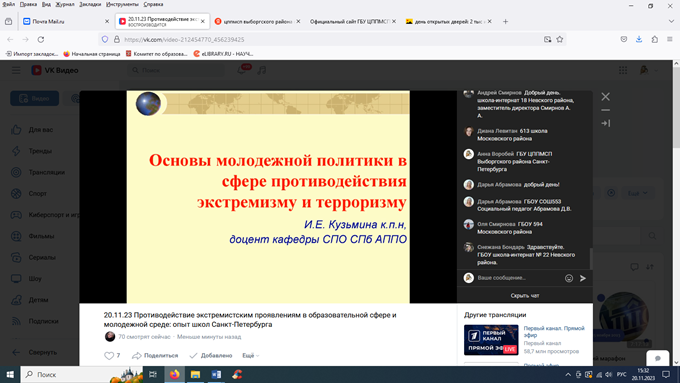The width and height of the screenshot is (681, 383).
Task: Open a new browser tab
Action: (x=505, y=21)
